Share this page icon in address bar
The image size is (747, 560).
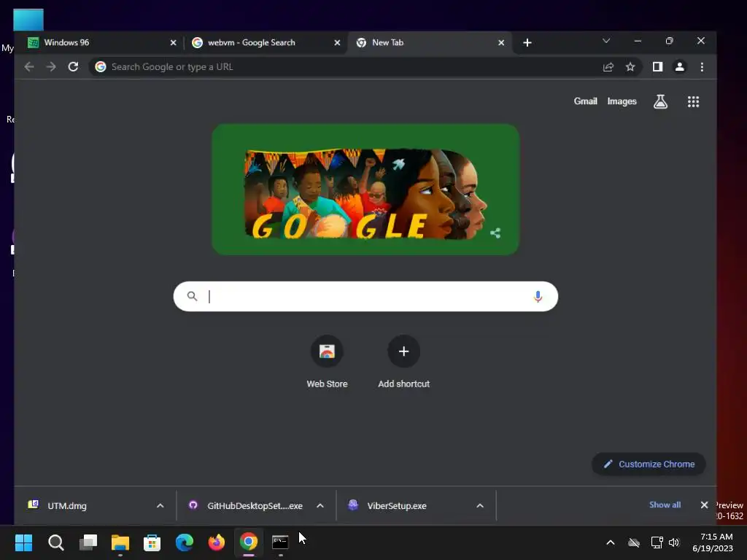[x=608, y=67]
